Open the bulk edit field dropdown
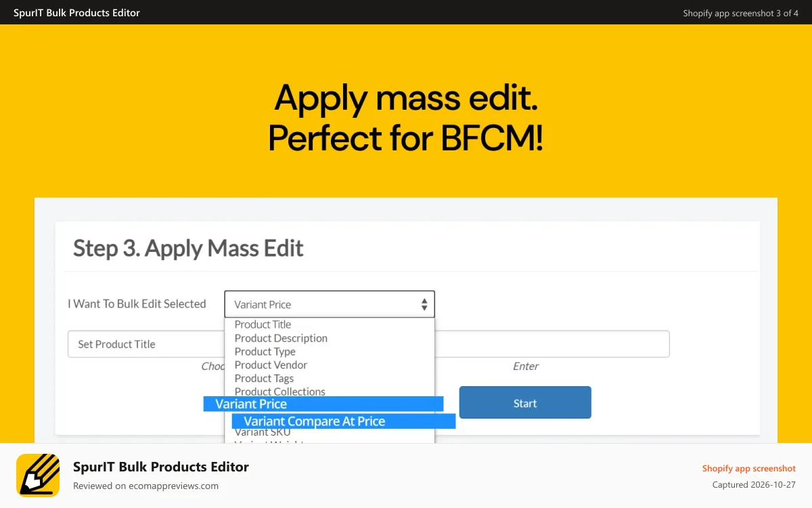Screen dimensions: 812x508 click(x=330, y=304)
